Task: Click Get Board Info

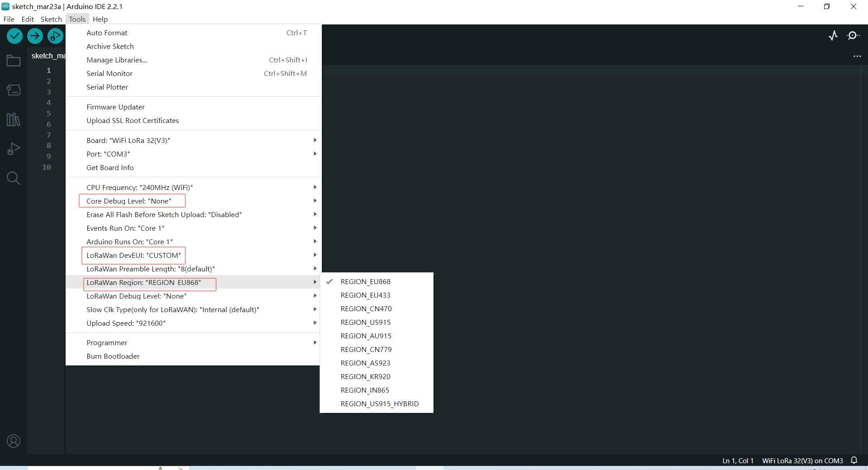Action: click(x=110, y=168)
